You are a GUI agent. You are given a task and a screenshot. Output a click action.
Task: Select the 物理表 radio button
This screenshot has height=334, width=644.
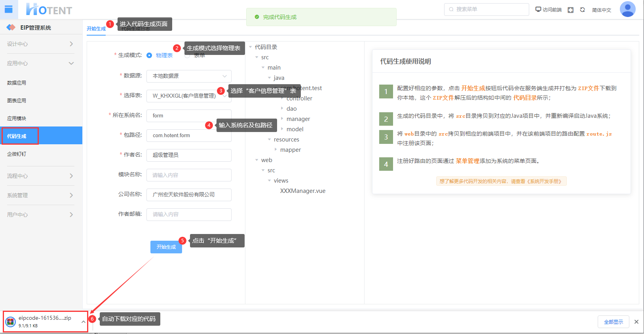click(x=149, y=55)
